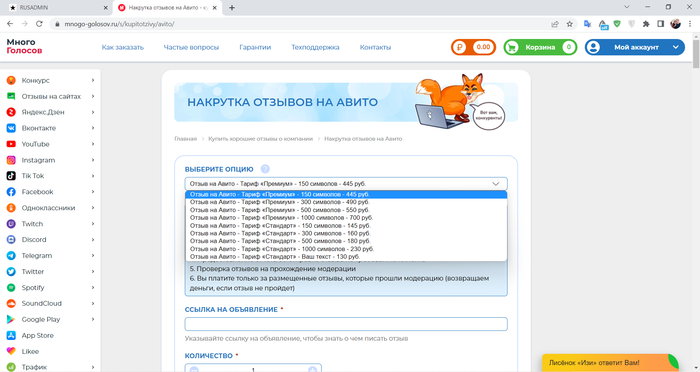Click the Tik Tok icon

click(x=11, y=176)
